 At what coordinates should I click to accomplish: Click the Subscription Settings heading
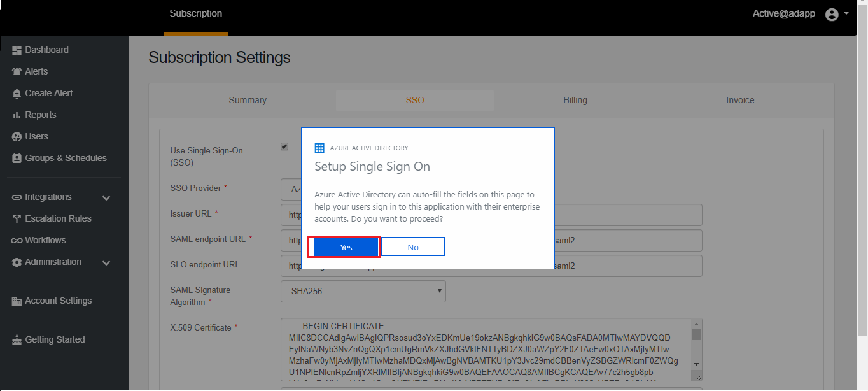coord(220,57)
